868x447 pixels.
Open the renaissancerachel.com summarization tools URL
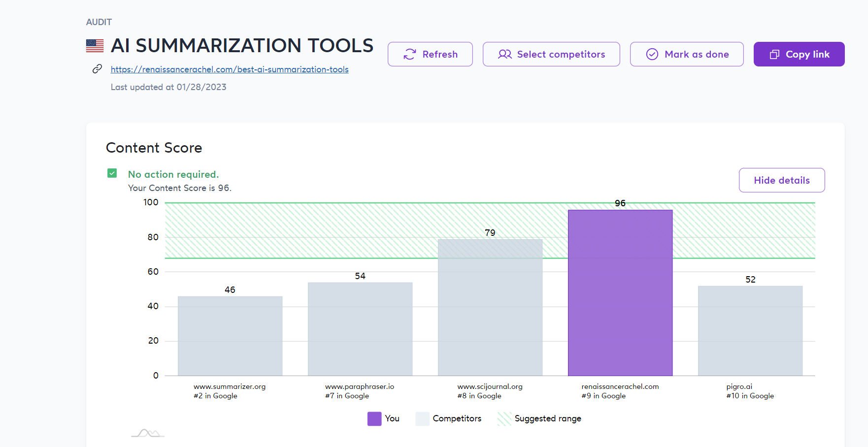point(230,69)
